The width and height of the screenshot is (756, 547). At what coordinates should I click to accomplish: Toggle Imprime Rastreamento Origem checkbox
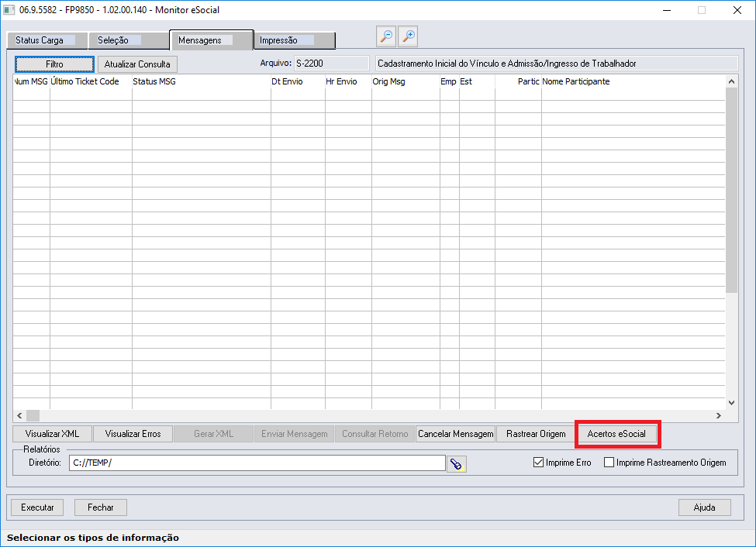pos(609,463)
